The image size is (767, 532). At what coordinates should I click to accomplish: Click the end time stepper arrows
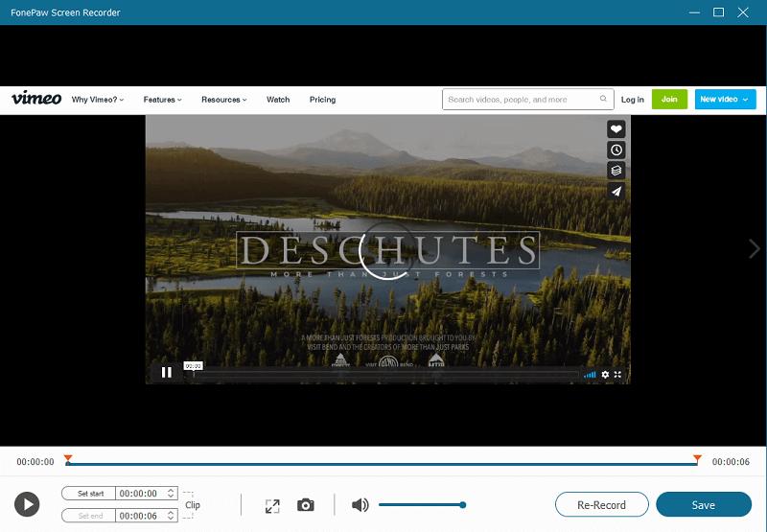[x=171, y=516]
